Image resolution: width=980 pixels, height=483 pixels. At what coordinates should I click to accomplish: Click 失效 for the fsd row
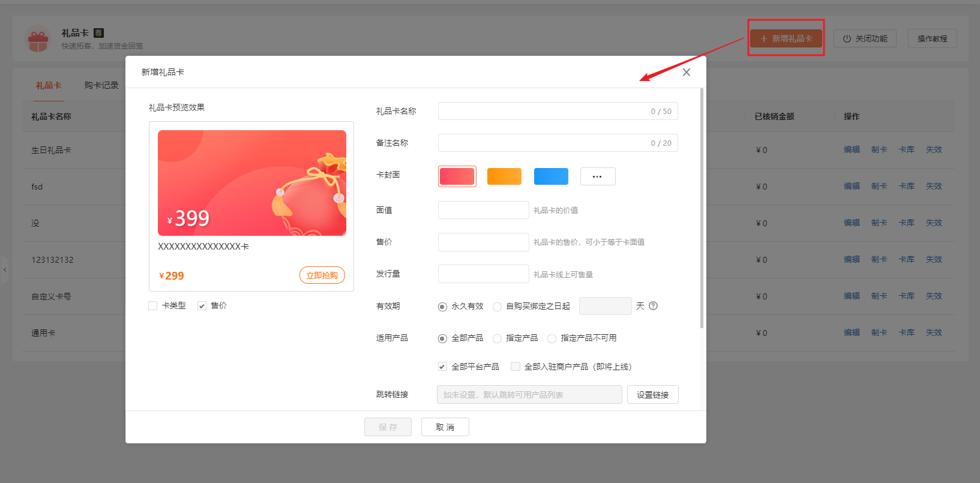[x=934, y=187]
